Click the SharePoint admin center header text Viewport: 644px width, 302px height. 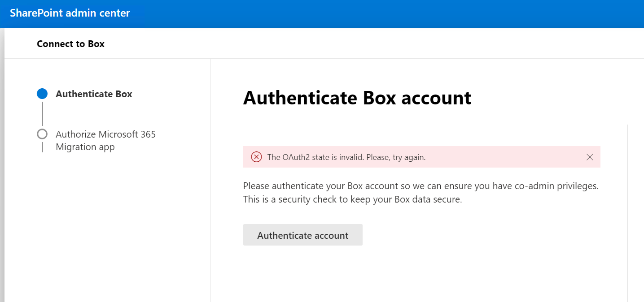[x=70, y=13]
